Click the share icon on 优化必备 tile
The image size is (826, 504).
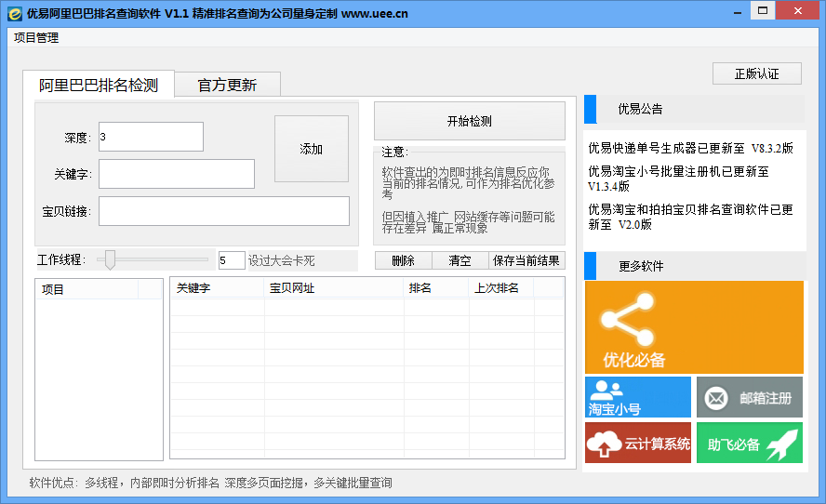628,320
